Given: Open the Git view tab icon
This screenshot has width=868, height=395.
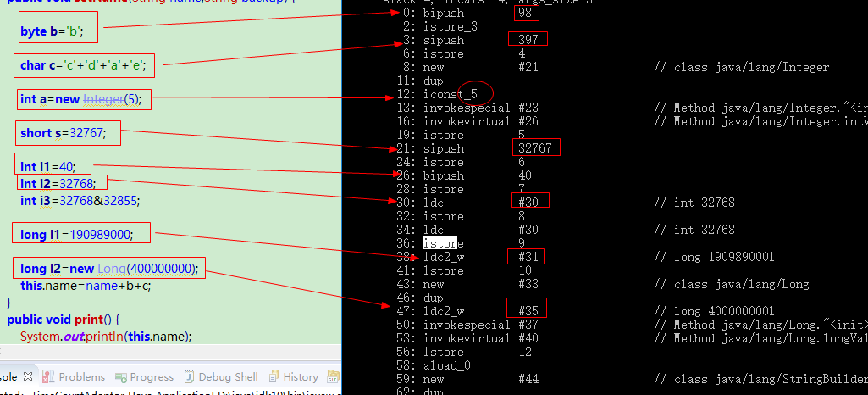Looking at the screenshot, I should [334, 377].
